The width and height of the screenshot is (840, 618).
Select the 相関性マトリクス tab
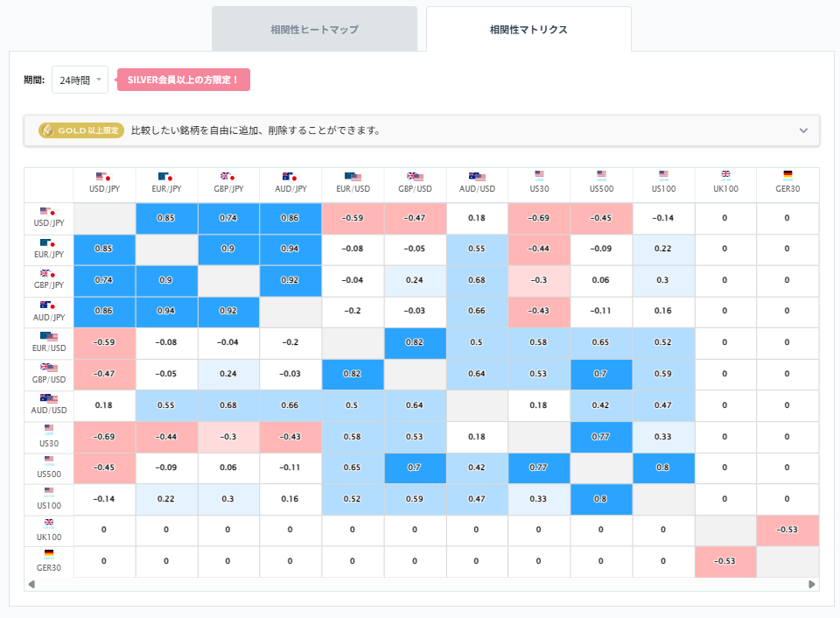click(528, 28)
